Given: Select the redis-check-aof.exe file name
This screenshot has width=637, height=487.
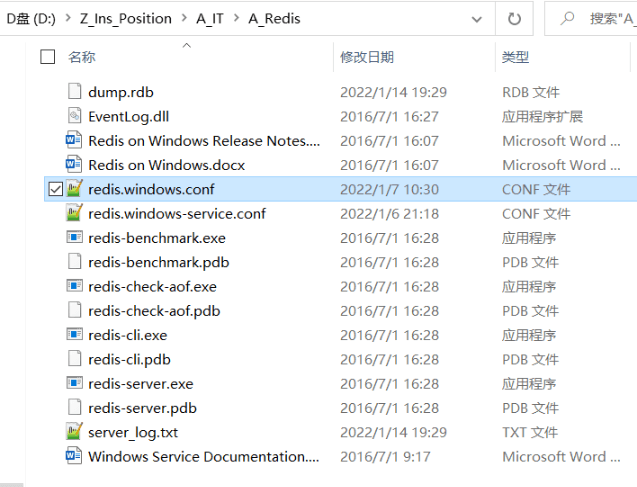Looking at the screenshot, I should pyautogui.click(x=152, y=287).
